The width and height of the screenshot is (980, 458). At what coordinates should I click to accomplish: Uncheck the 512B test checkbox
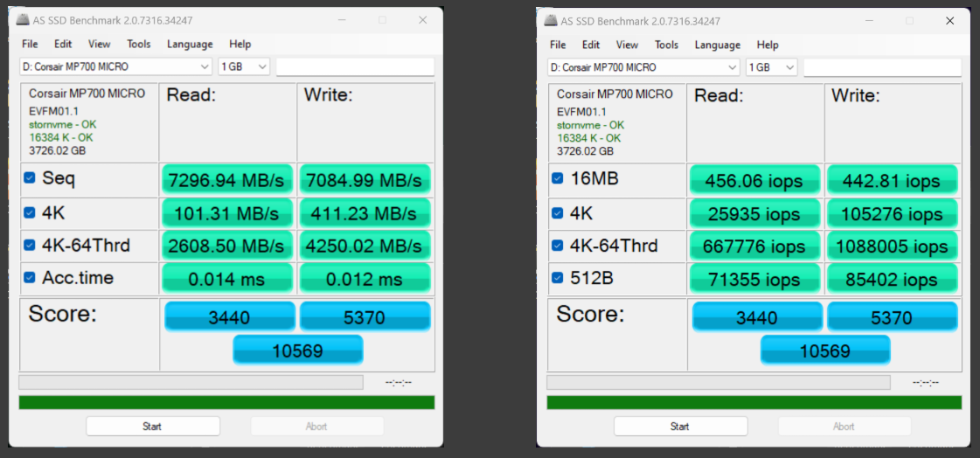[x=558, y=279]
